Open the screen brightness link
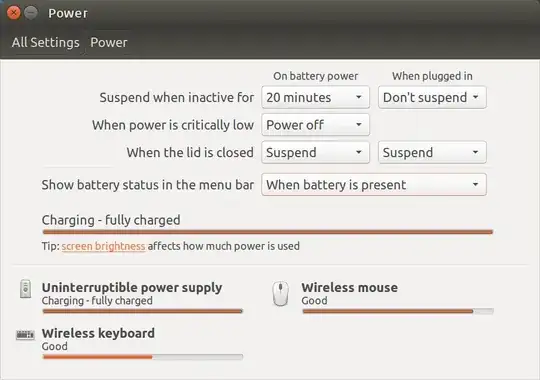The image size is (540, 380). (x=103, y=246)
